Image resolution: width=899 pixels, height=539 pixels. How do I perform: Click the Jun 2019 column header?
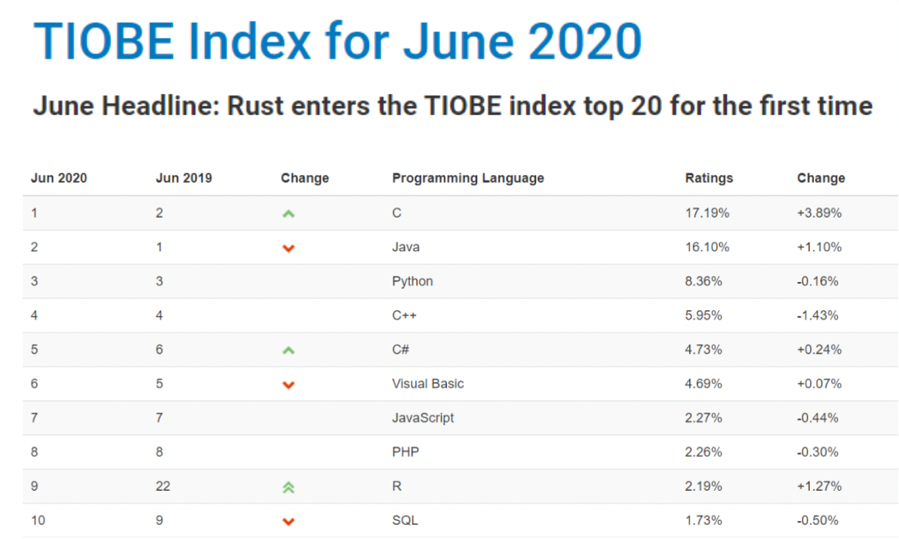(184, 178)
